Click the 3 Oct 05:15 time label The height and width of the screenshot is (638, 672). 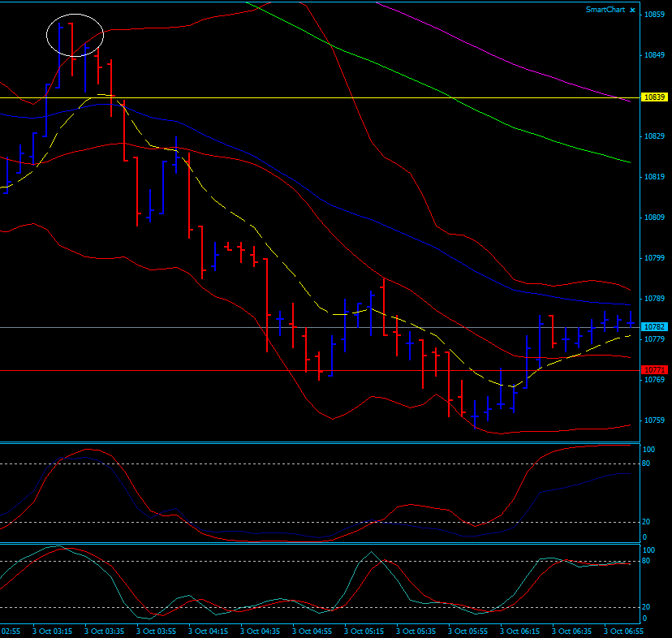(364, 632)
